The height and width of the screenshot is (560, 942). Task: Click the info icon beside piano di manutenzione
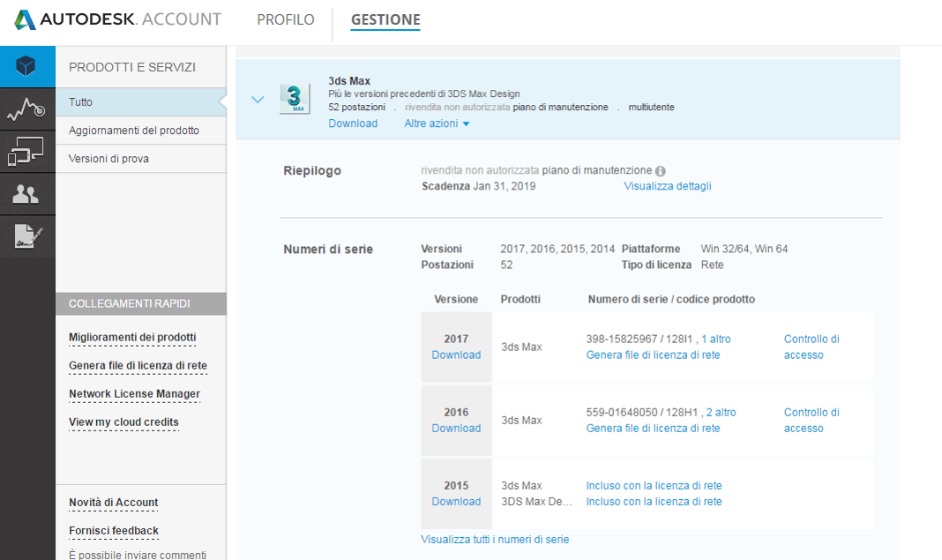pos(661,171)
